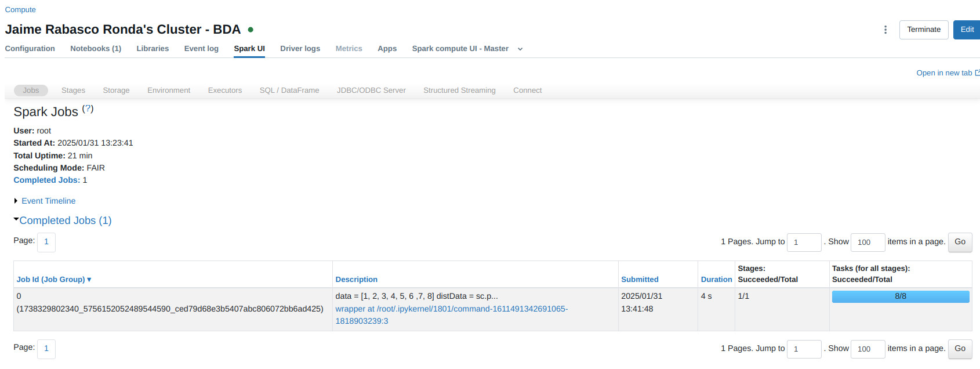The width and height of the screenshot is (980, 369).
Task: Focus the top Jump to page input
Action: (x=804, y=242)
